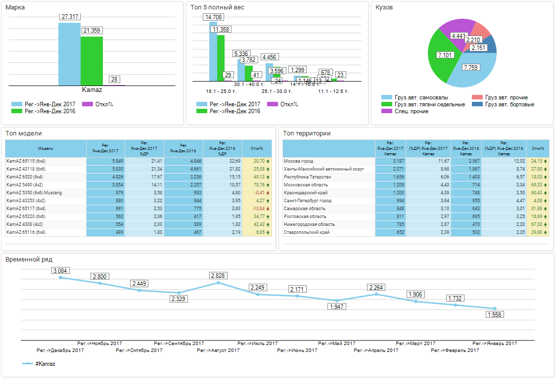The image size is (555, 392).
Task: Select the KamAZ 5490 (4x2) row label
Action: 25,185
